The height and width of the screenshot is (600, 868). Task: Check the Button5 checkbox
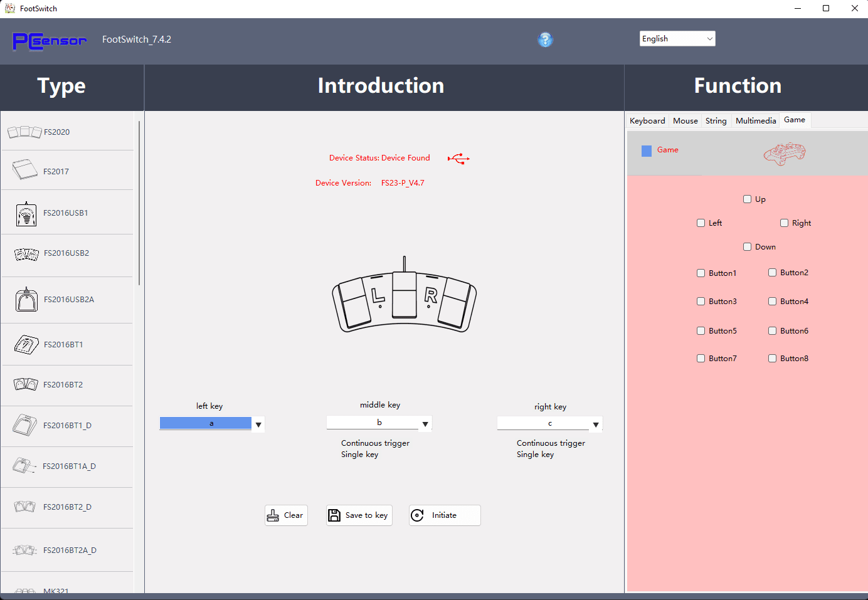pyautogui.click(x=701, y=331)
